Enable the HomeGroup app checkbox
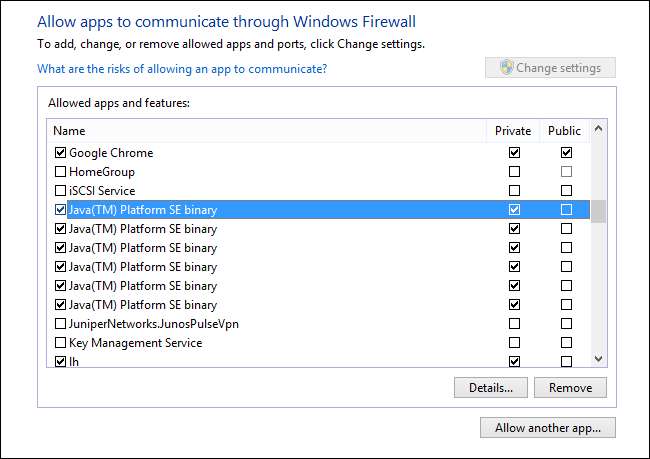This screenshot has width=650, height=459. (x=61, y=172)
